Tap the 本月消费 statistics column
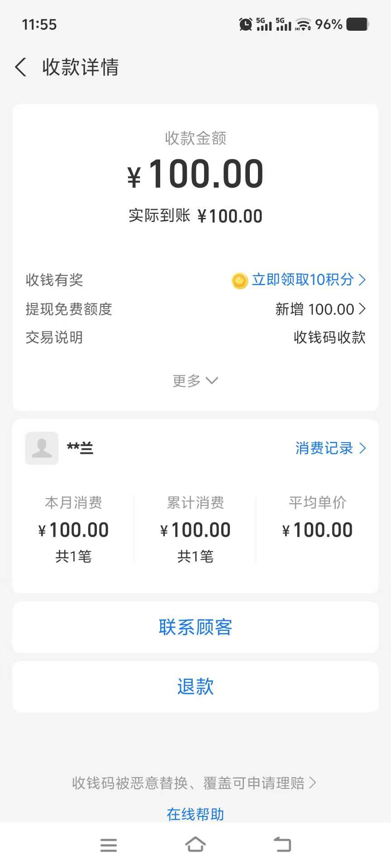 click(x=73, y=529)
